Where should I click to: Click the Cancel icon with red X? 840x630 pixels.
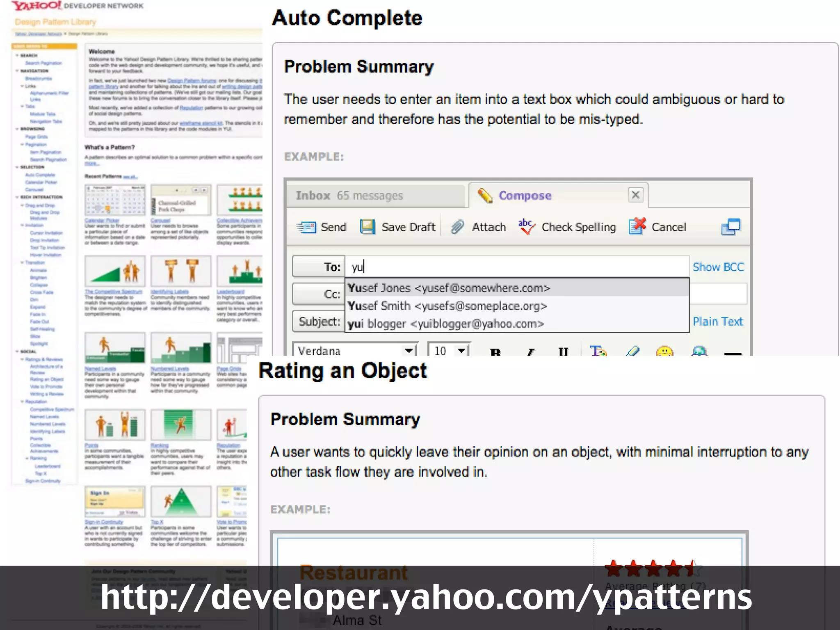click(x=637, y=226)
